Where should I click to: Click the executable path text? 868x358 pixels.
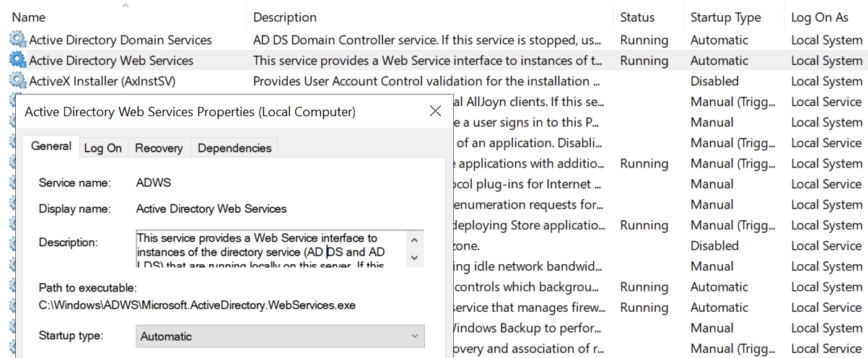(x=197, y=305)
